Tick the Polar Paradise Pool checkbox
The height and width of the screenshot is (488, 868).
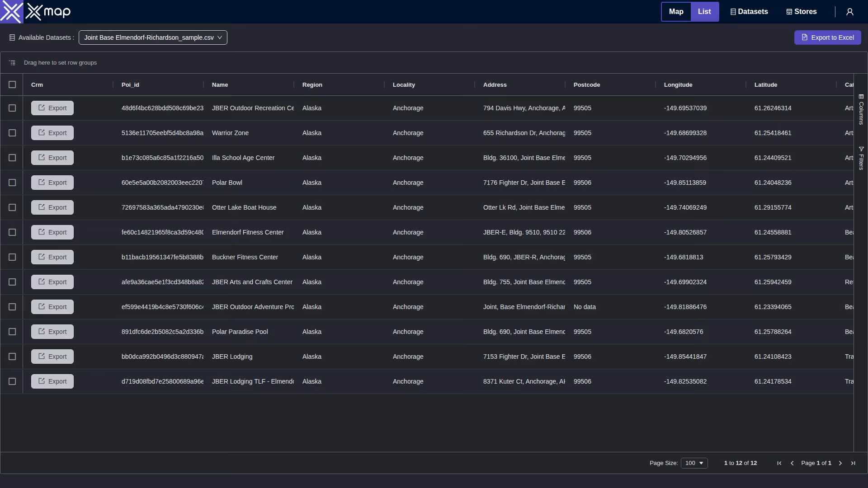point(12,332)
